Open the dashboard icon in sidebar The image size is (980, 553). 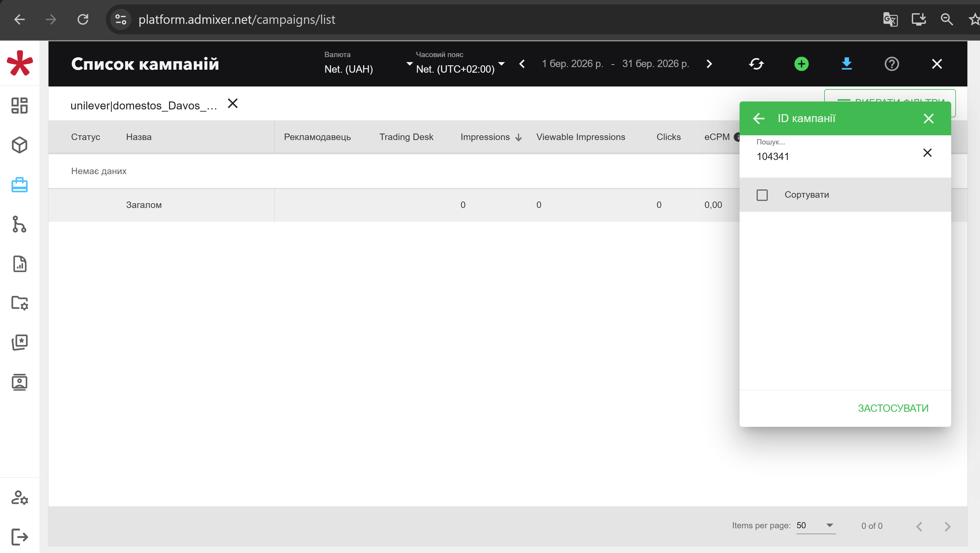tap(19, 105)
